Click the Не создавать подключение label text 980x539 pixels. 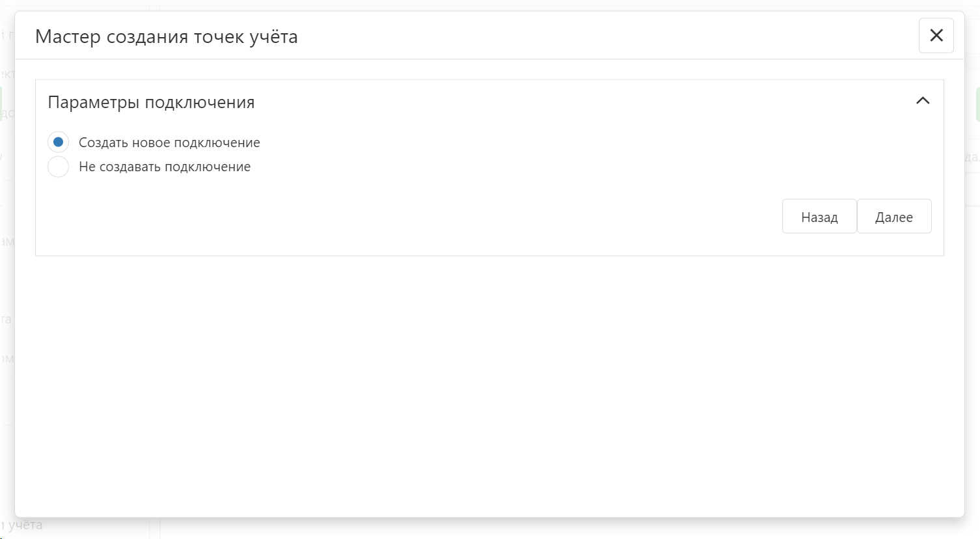[165, 167]
